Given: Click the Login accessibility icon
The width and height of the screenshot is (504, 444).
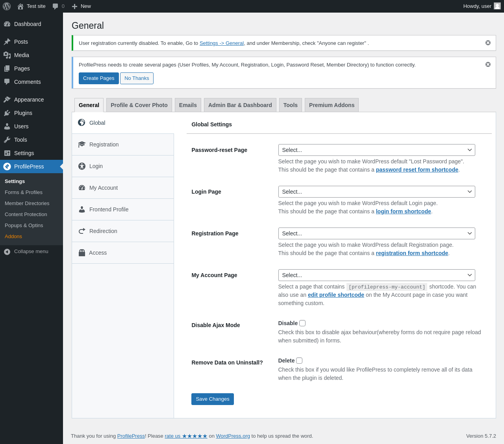Looking at the screenshot, I should 82,166.
